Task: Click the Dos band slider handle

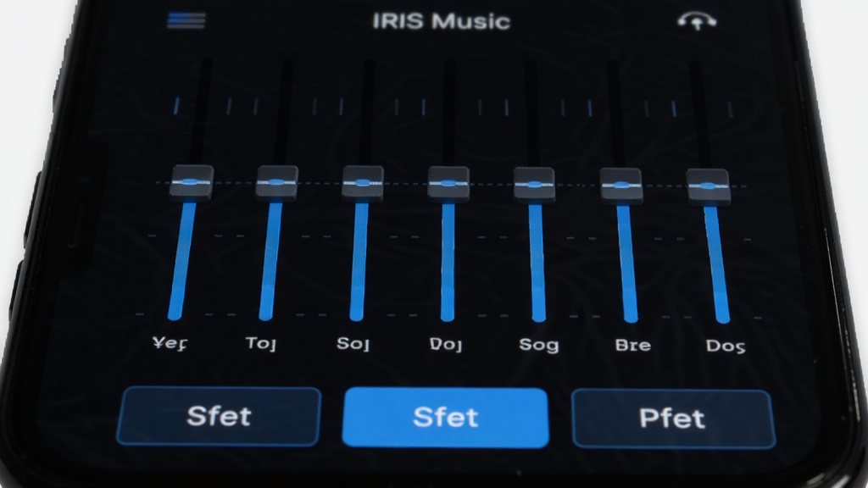Action: pos(708,187)
